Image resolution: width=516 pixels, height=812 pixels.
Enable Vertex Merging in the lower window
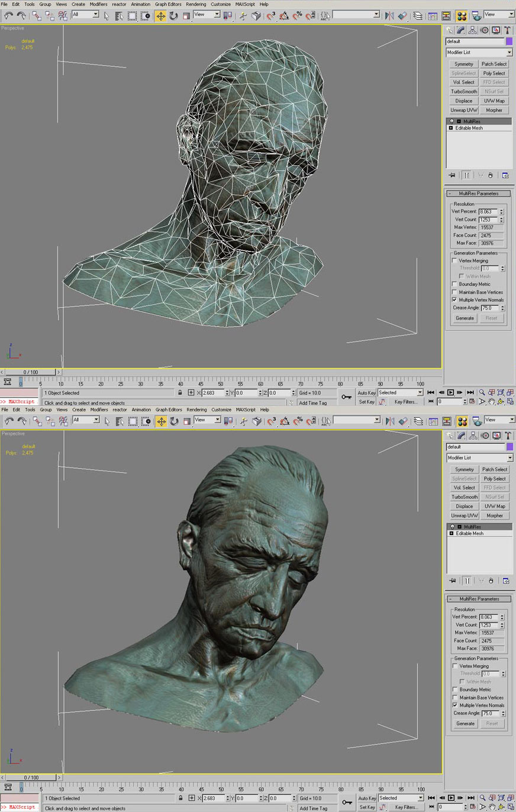(x=454, y=666)
